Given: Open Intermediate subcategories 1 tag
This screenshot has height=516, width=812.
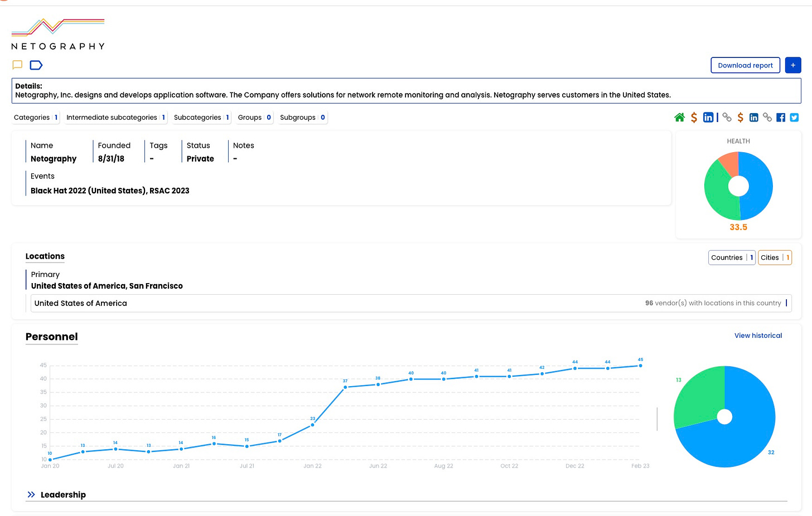Looking at the screenshot, I should click(x=115, y=118).
